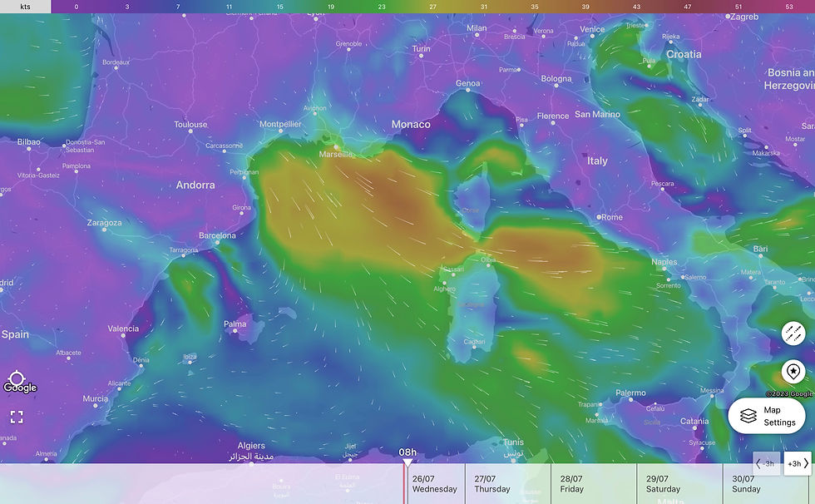Select 27/07 Thursday on timeline
The width and height of the screenshot is (815, 504).
coord(491,484)
